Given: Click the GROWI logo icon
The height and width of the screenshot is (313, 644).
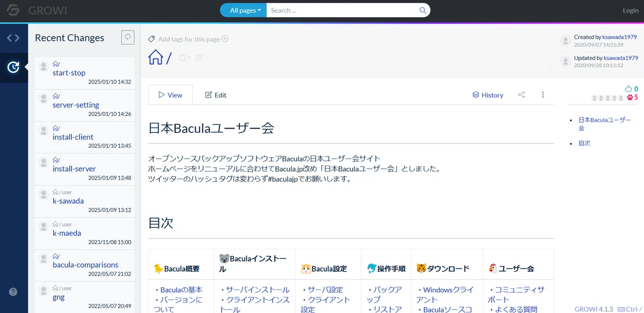Looking at the screenshot, I should click(x=13, y=10).
